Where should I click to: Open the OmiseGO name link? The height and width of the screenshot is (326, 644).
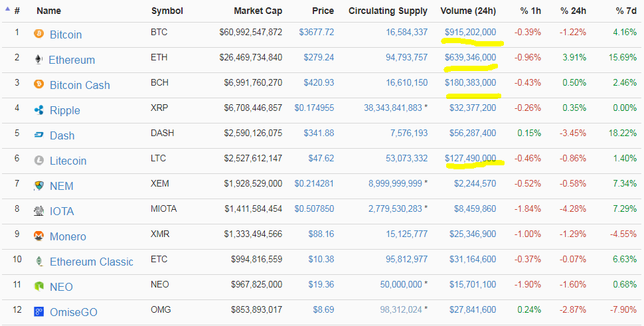[74, 313]
